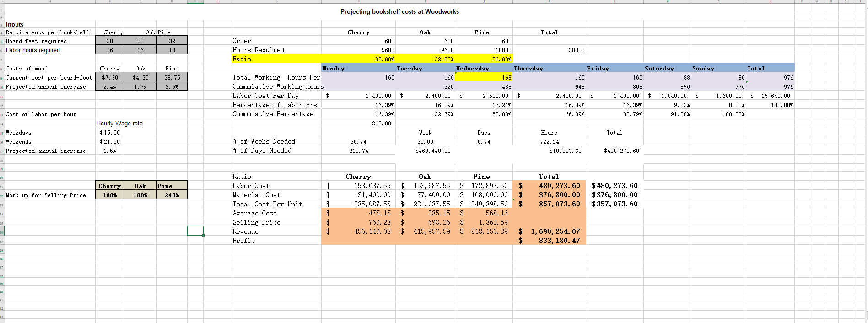Image resolution: width=868 pixels, height=323 pixels.
Task: Click the 'Costs of wood' label
Action: [x=27, y=69]
